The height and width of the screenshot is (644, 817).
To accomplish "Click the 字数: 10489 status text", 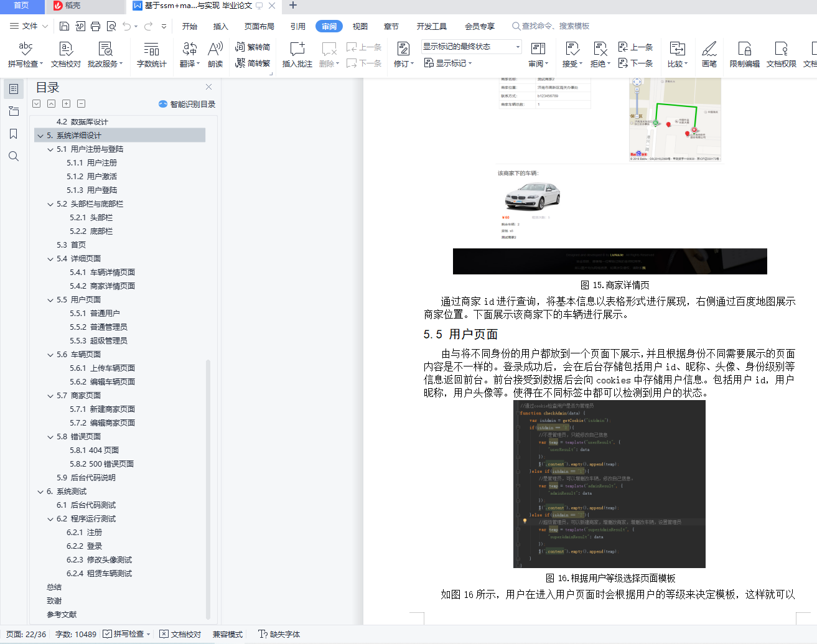I will (76, 634).
